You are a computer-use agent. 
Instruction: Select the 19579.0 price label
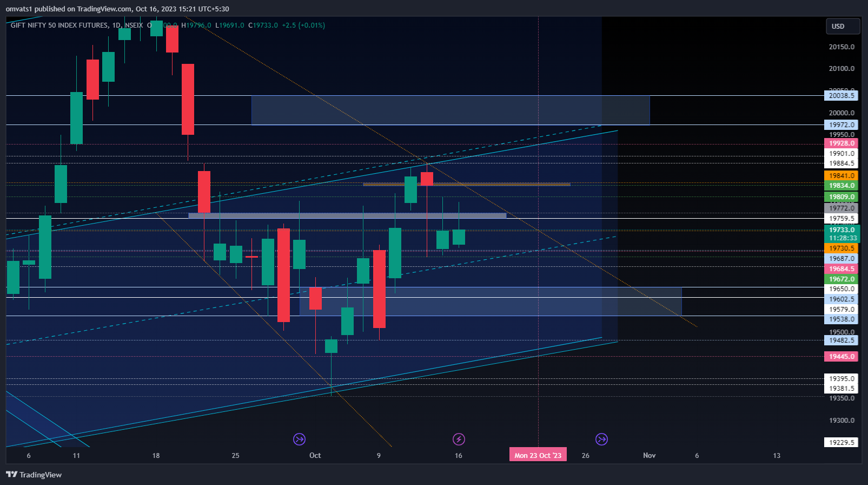842,310
